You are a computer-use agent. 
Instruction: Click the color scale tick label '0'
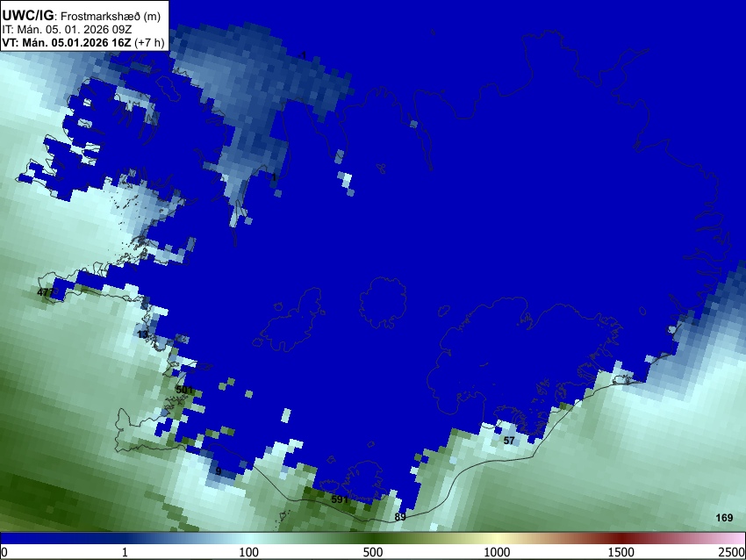4,552
